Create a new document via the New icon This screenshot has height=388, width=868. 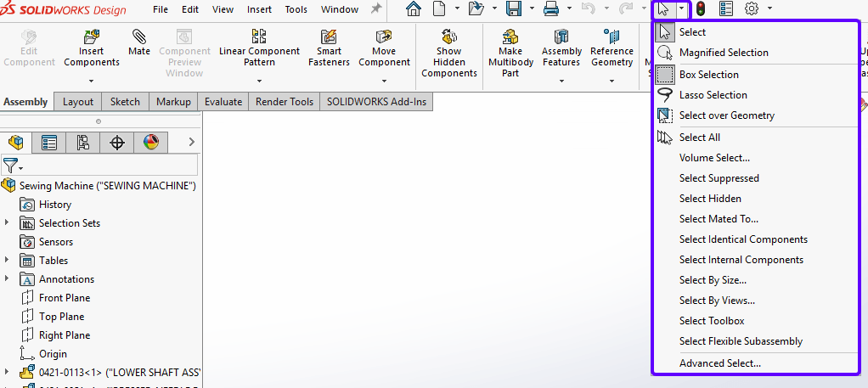point(439,8)
